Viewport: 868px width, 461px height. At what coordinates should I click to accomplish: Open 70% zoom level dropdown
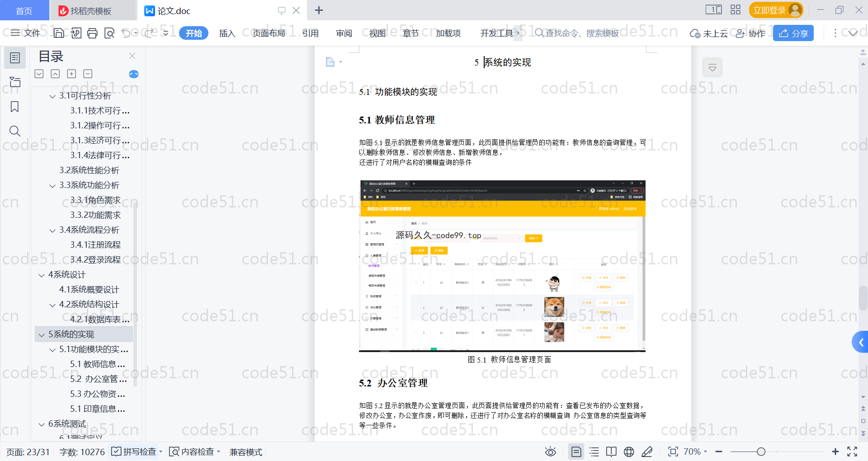pos(695,452)
